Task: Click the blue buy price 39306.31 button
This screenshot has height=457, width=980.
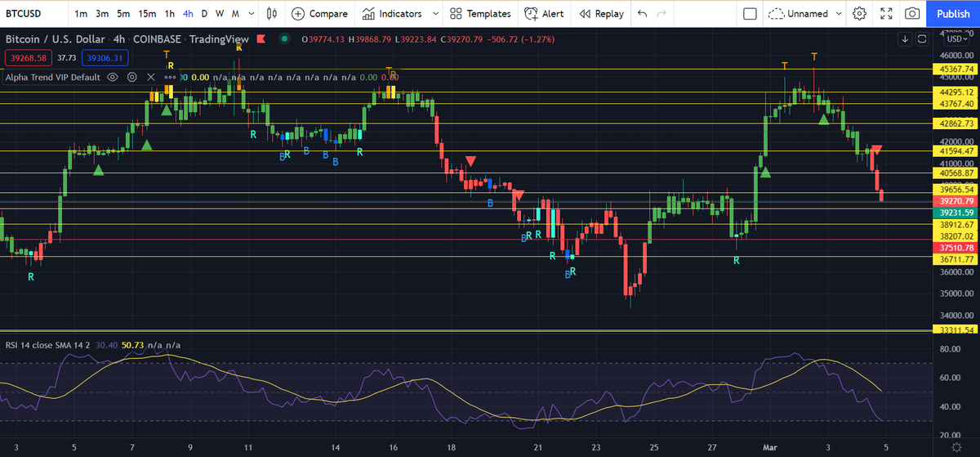Action: [104, 57]
